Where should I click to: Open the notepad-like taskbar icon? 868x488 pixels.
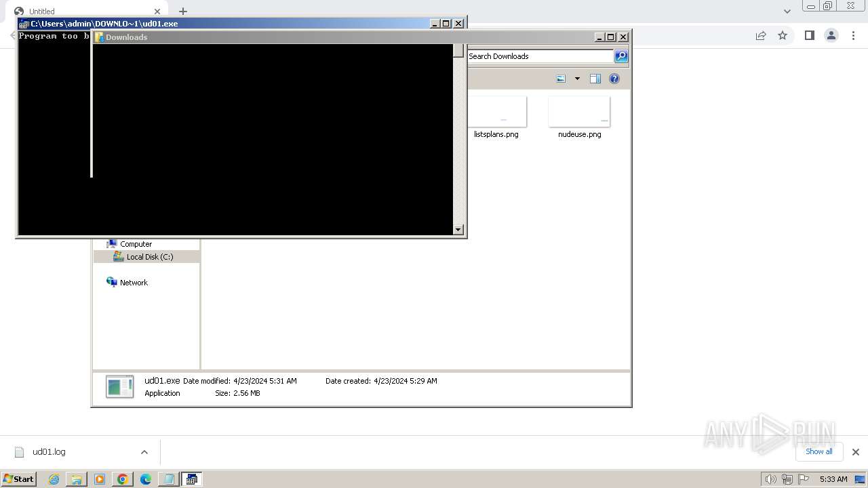168,479
